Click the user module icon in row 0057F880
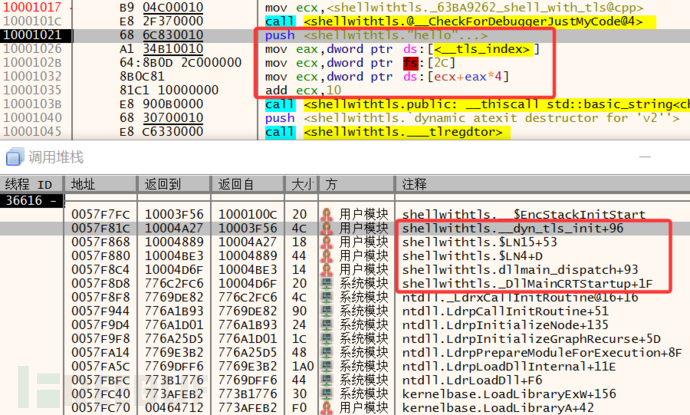Image resolution: width=690 pixels, height=415 pixels. [327, 256]
